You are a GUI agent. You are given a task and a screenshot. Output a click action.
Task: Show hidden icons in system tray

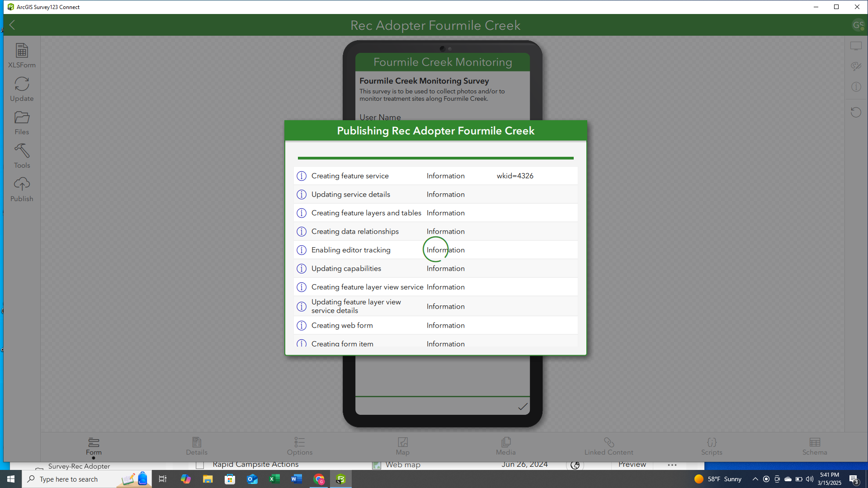click(755, 479)
